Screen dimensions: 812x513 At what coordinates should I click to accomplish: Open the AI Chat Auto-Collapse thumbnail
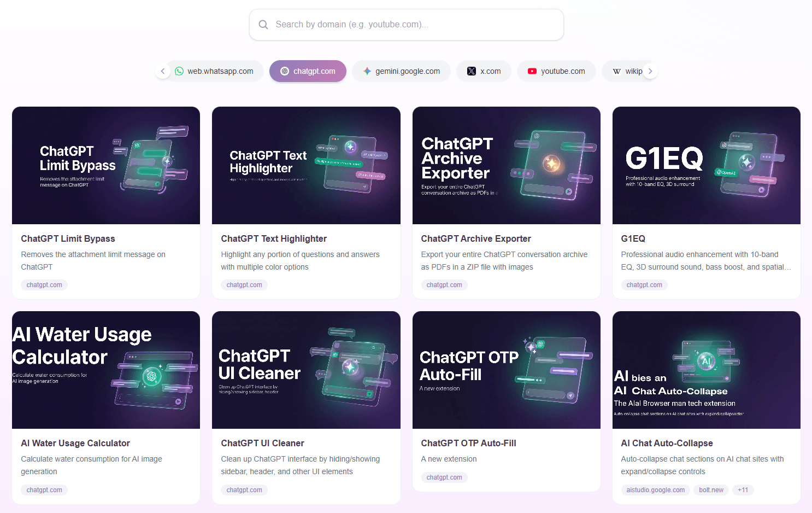707,370
